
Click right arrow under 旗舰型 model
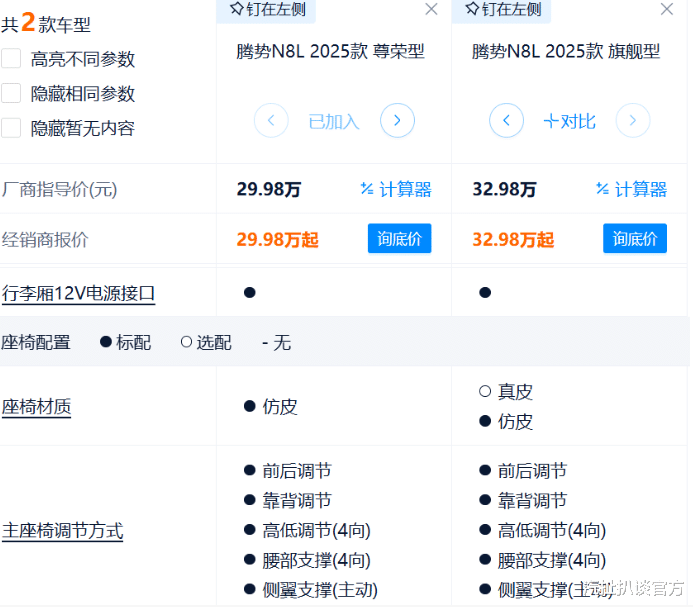click(633, 120)
